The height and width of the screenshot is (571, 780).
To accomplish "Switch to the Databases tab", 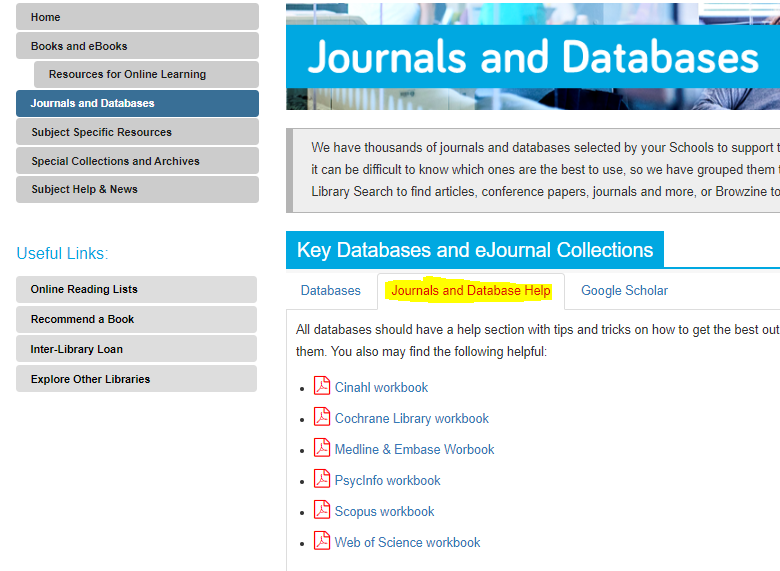I will click(x=330, y=291).
